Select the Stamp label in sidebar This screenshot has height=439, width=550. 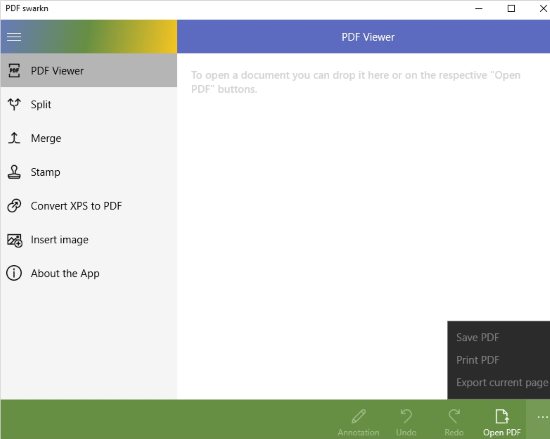pos(45,172)
